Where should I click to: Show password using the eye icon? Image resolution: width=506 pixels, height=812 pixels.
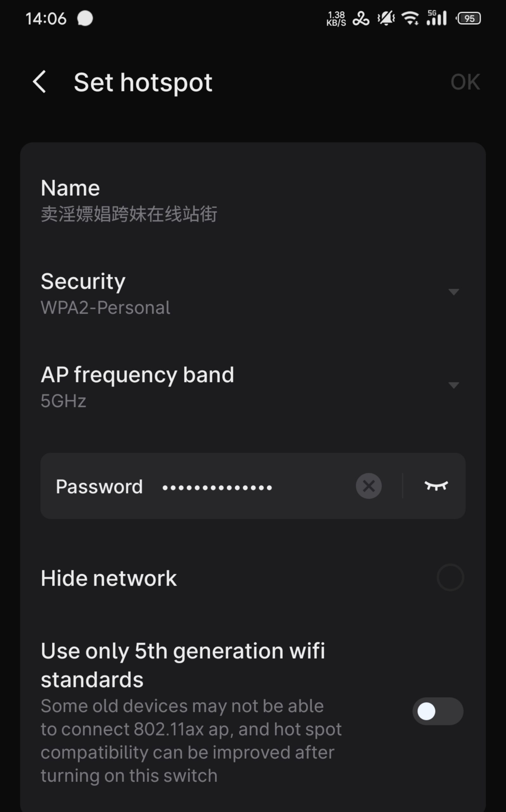436,486
